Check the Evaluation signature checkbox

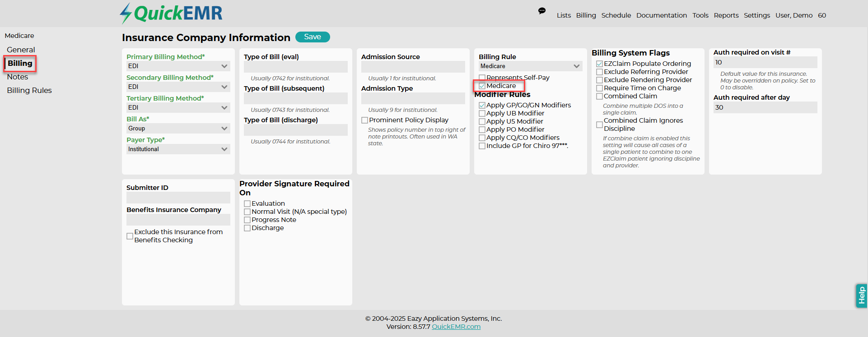coord(247,203)
